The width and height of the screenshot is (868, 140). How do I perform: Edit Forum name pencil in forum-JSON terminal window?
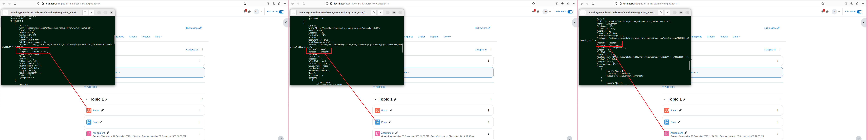tap(102, 110)
